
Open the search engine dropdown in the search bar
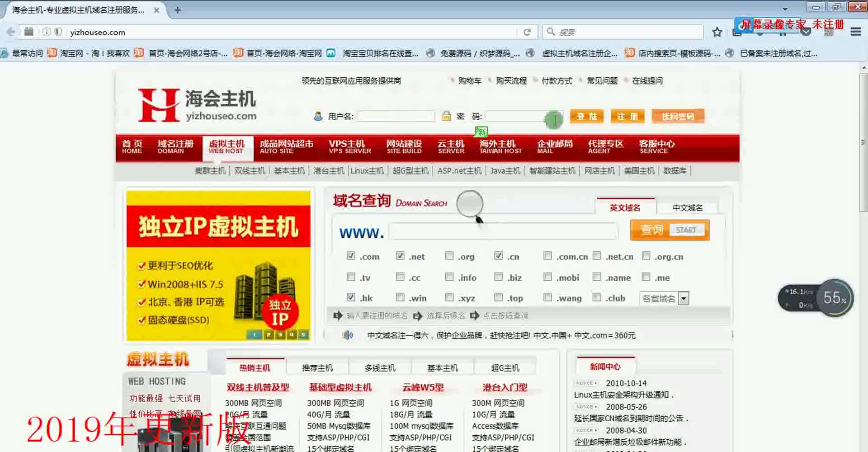click(x=551, y=32)
